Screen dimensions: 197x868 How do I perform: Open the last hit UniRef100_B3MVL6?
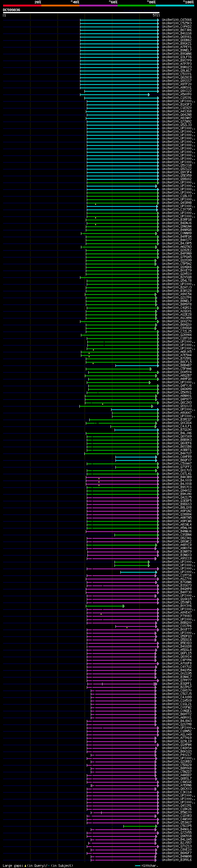pos(177,860)
